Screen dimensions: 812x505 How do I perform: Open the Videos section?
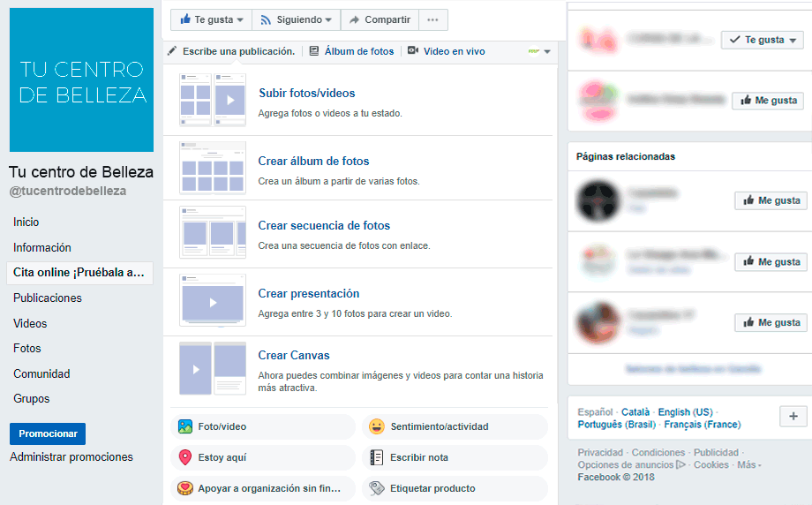tap(30, 323)
